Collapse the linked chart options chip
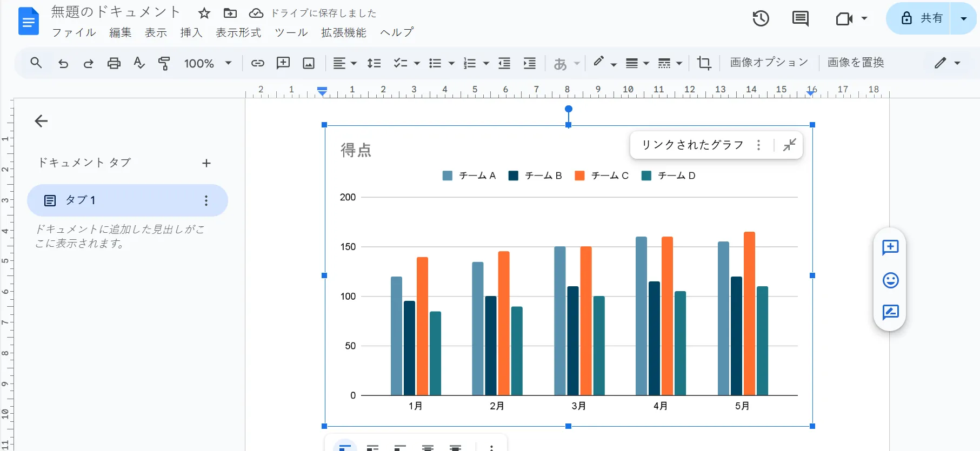 pos(789,145)
